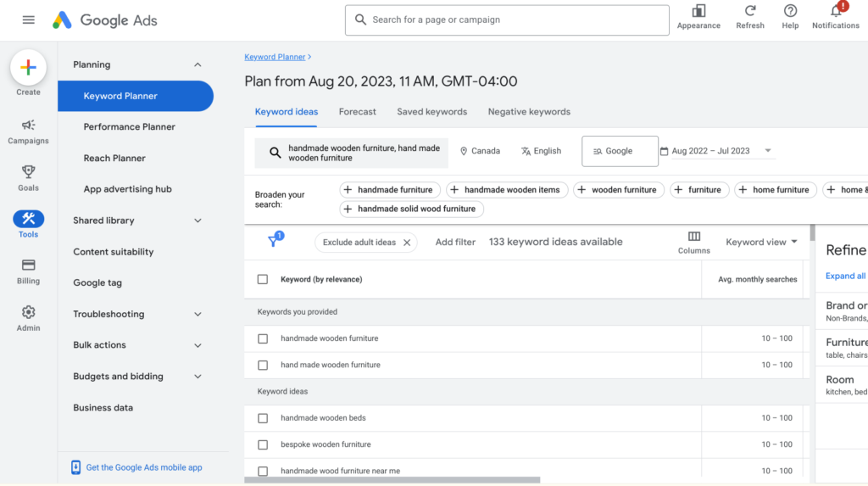This screenshot has height=486, width=868.
Task: Open Reach Planner
Action: point(114,159)
